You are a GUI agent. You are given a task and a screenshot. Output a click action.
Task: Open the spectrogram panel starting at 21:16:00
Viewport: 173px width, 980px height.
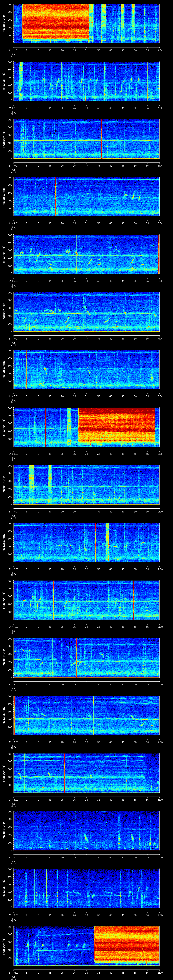[x=86, y=888]
